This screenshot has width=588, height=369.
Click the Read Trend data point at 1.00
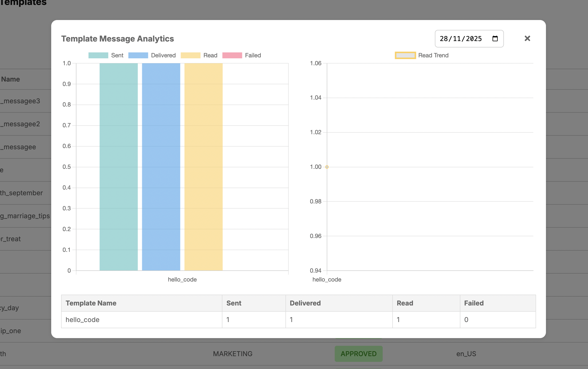327,167
